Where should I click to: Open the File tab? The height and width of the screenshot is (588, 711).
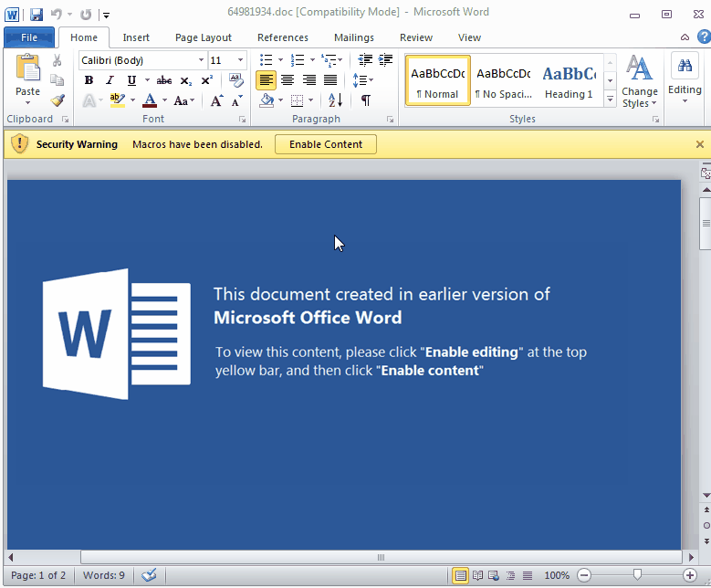pyautogui.click(x=29, y=37)
